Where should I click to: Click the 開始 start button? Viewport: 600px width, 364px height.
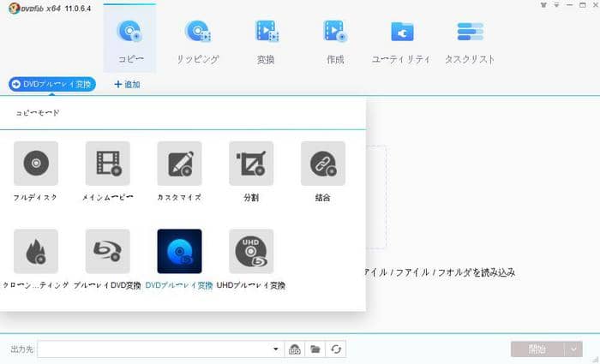[x=537, y=349]
